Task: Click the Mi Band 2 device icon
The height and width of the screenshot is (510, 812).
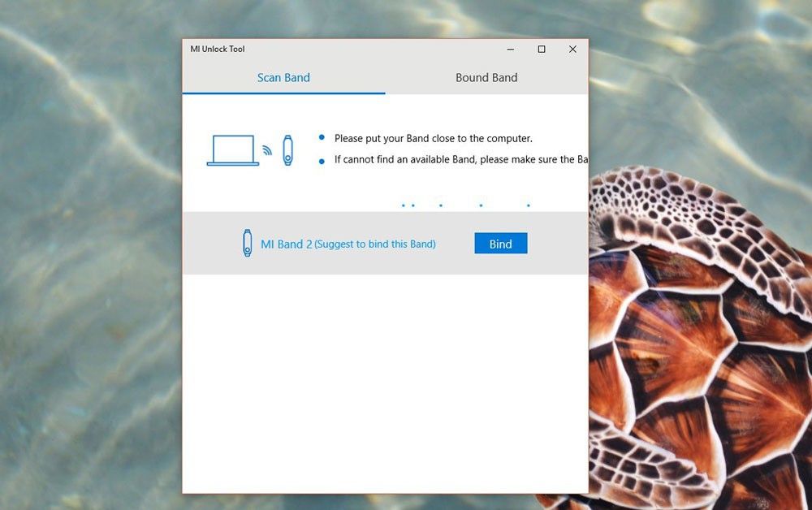Action: tap(248, 243)
